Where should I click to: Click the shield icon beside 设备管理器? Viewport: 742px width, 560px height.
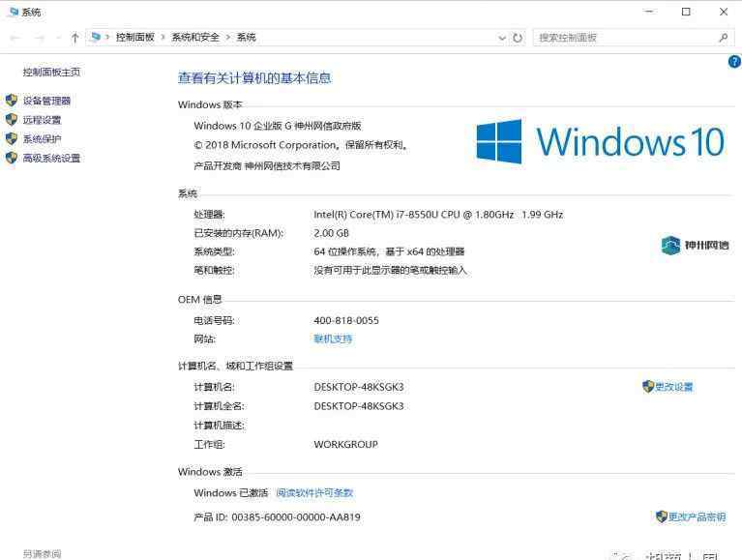pyautogui.click(x=12, y=101)
